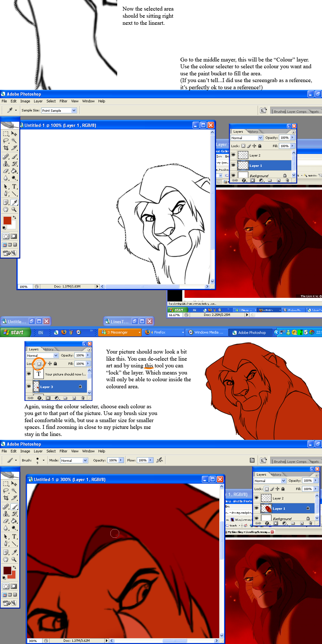Pick the Clone Stamp tool in upper toolbox

pos(6,164)
